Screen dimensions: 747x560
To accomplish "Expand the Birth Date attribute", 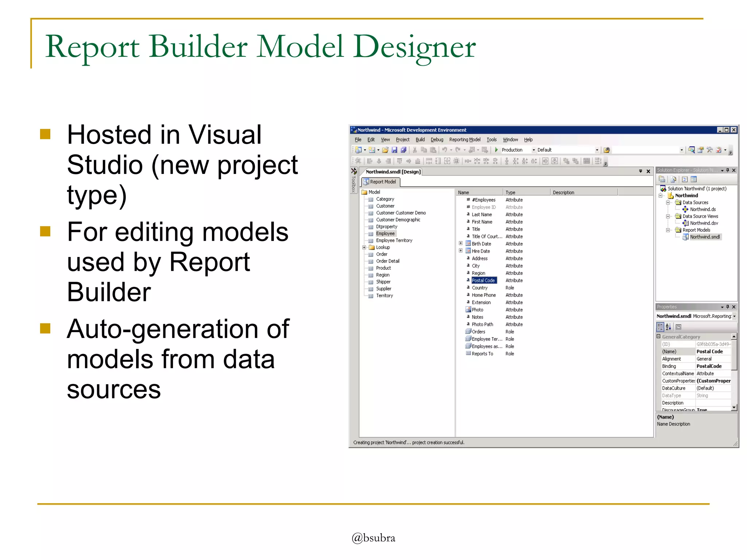I will click(461, 243).
